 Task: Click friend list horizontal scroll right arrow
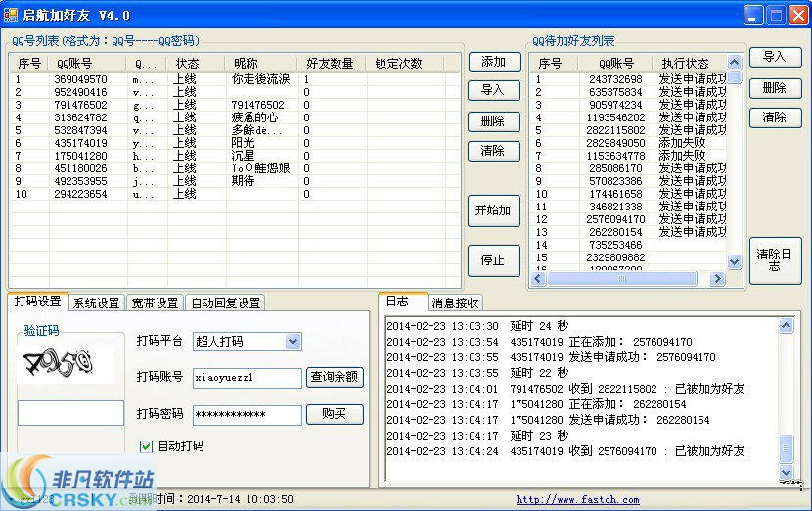tap(717, 279)
